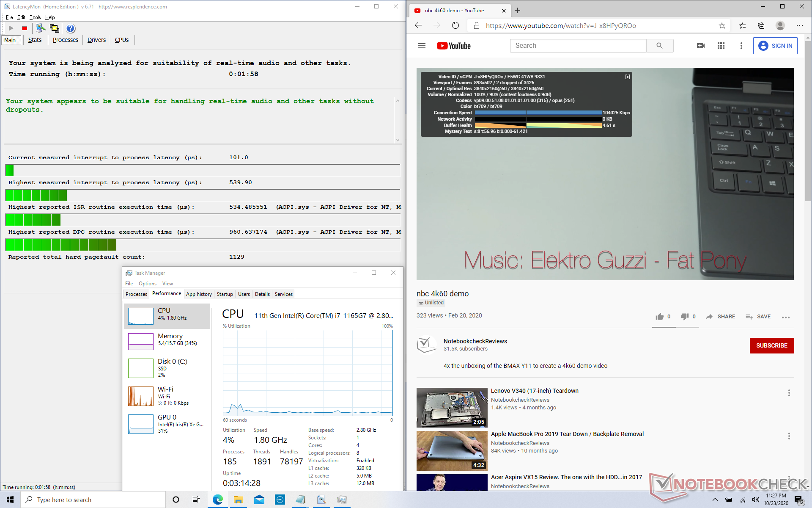Viewport: 812px width, 508px height.
Task: Click Windows taskbar search box
Action: 93,500
